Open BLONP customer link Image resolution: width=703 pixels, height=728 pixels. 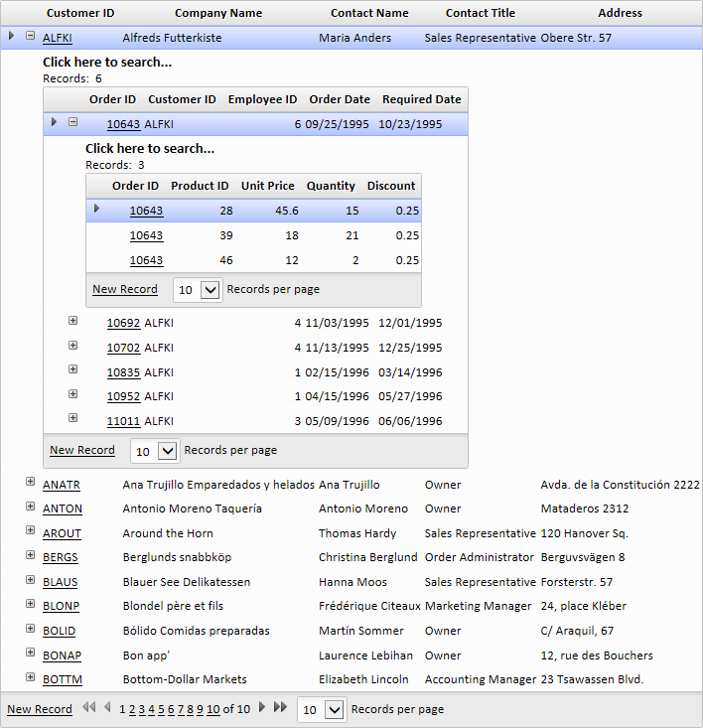coord(61,607)
